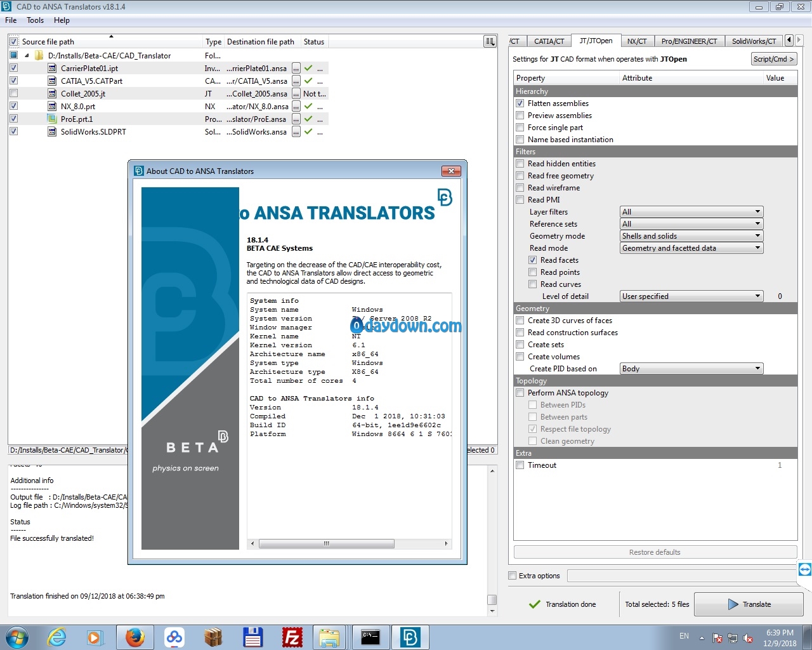Viewport: 812px width, 650px height.
Task: Open the Reference sets dropdown
Action: [691, 224]
